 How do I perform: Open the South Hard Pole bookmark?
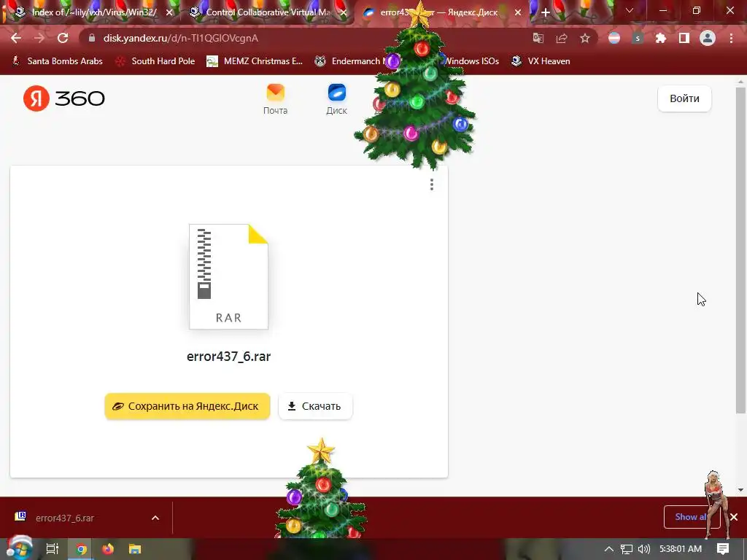click(x=156, y=61)
